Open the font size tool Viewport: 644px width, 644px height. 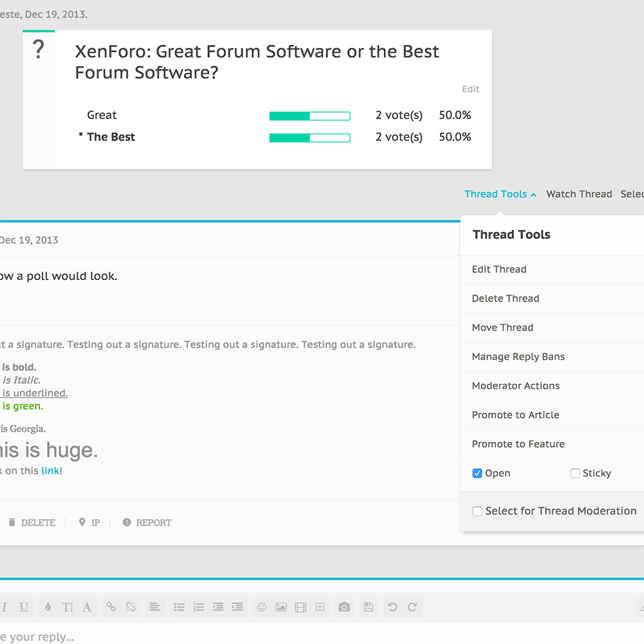tap(68, 607)
